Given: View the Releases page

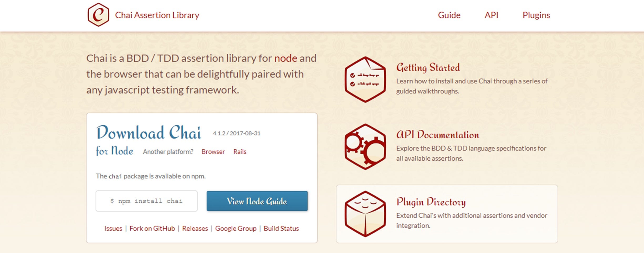Looking at the screenshot, I should point(195,228).
